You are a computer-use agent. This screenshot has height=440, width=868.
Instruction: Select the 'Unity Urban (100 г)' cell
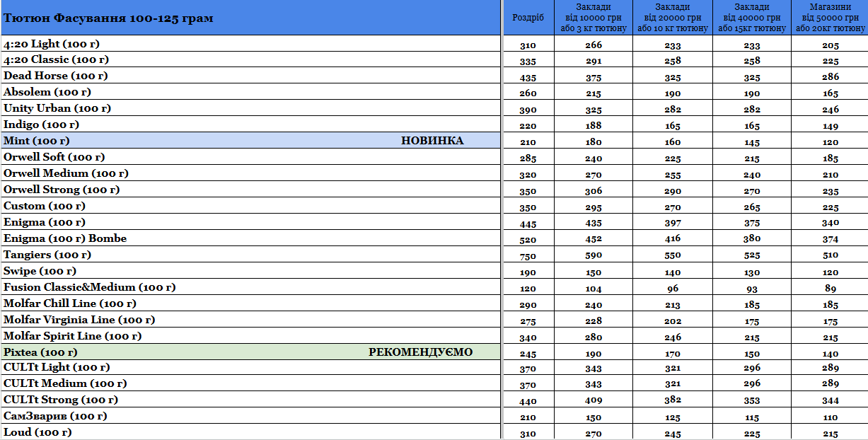[250, 108]
